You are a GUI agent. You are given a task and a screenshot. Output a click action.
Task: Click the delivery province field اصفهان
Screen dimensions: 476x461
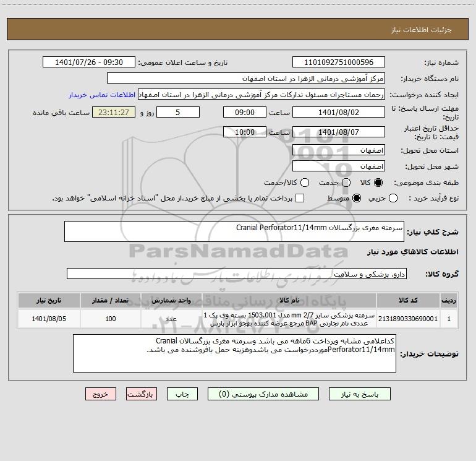(x=339, y=150)
